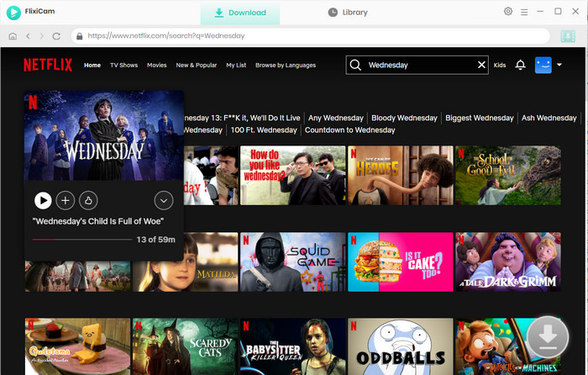Click the floating download arrow button
588x375 pixels.
[548, 336]
